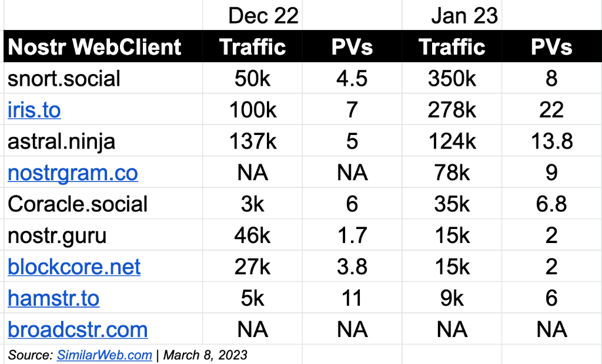Select the astral.ninja cell
The image size is (602, 364).
tap(62, 141)
